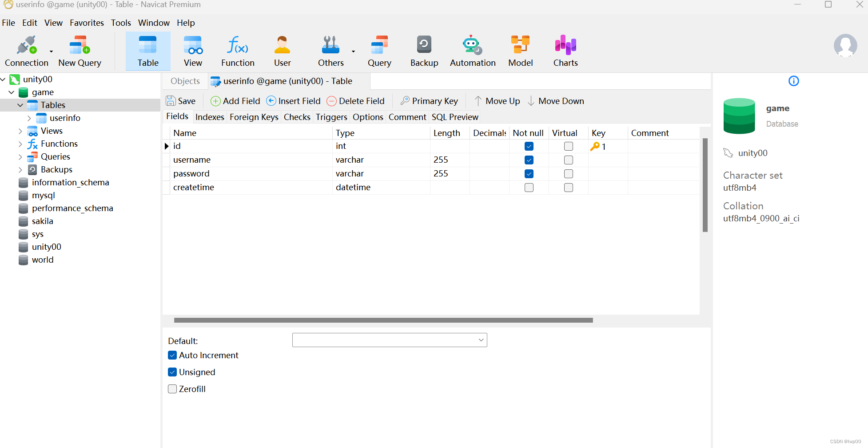The width and height of the screenshot is (868, 448).
Task: Open the Charts tool
Action: click(565, 50)
